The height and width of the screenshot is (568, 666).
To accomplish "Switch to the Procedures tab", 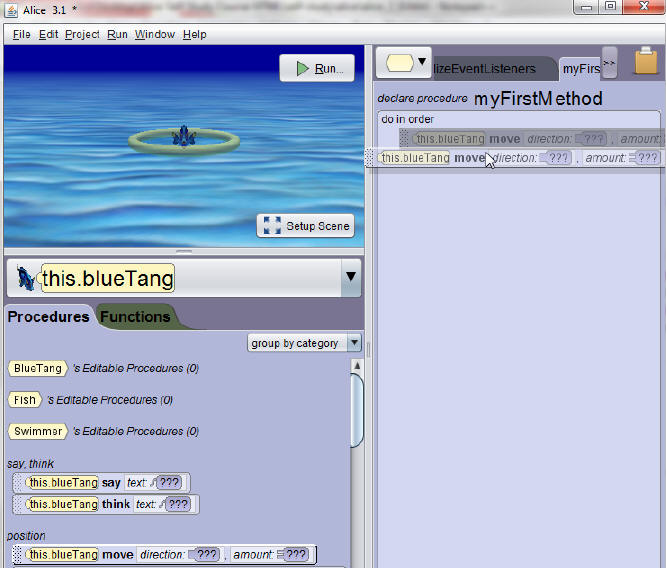I will coord(48,317).
